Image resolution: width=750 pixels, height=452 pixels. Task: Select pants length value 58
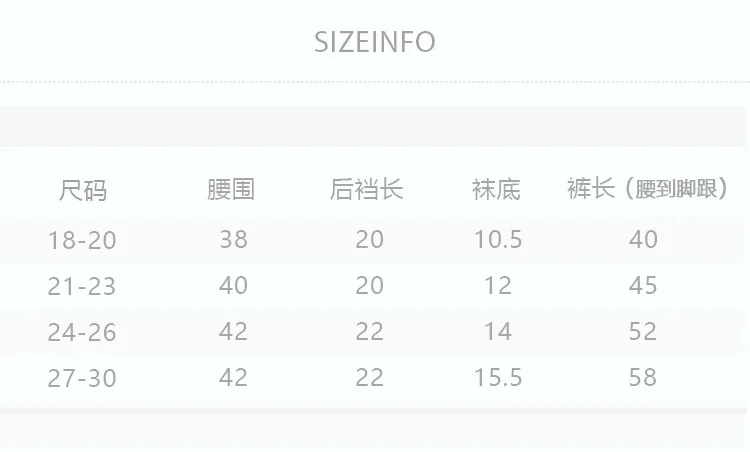point(643,377)
